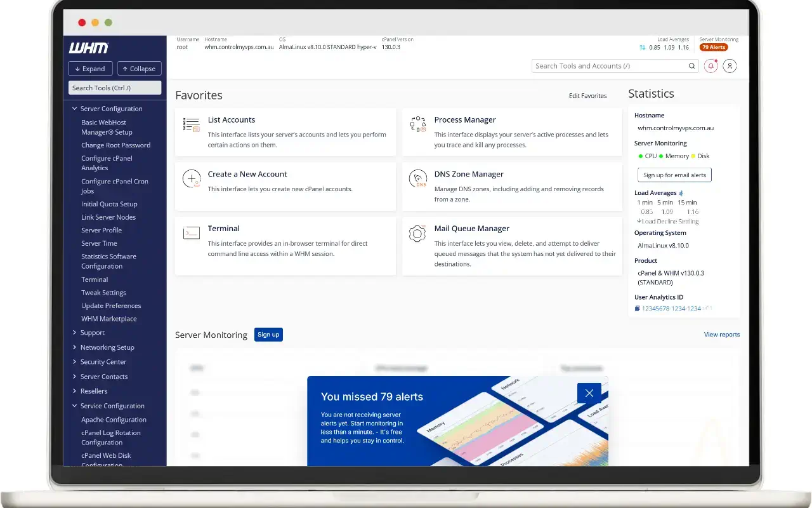The height and width of the screenshot is (508, 812).
Task: Collapse the Server Configuration section
Action: (74, 109)
